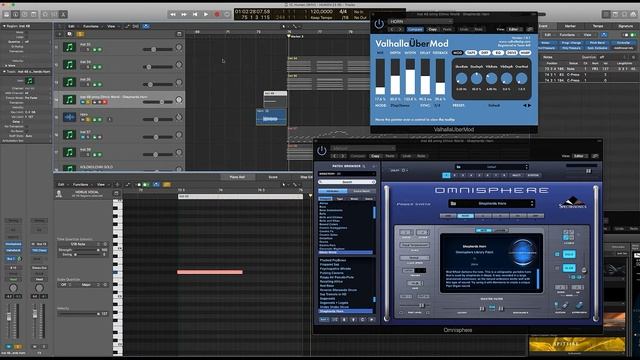Viewport: 640px width, 360px height.
Task: Toggle the ValhallaUberMod plugin power button
Action: [379, 24]
